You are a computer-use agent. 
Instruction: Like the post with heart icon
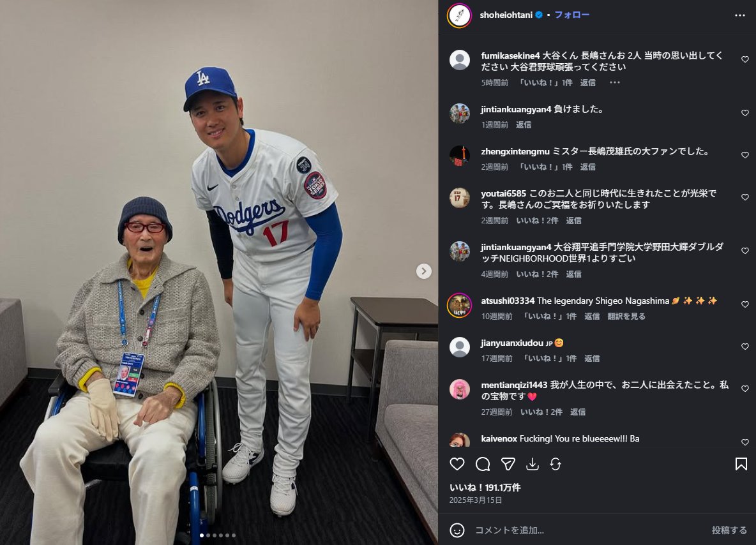[457, 464]
